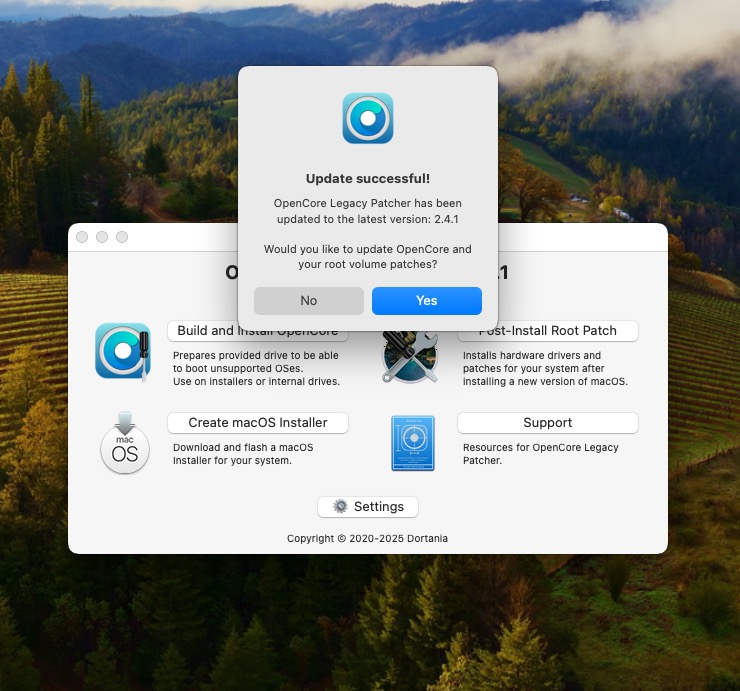Click the updated to version 2.4.1 message
Image resolution: width=740 pixels, height=691 pixels.
[367, 211]
